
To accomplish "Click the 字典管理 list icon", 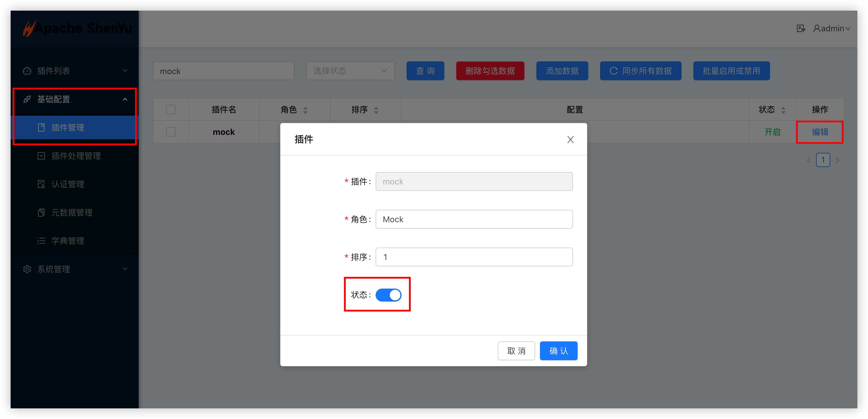I will click(x=41, y=241).
